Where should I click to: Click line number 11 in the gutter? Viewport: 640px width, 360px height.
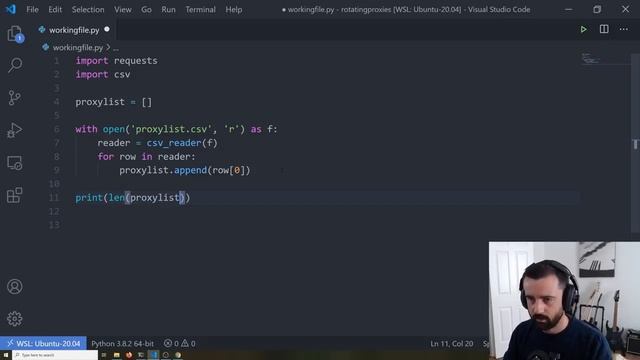click(54, 198)
